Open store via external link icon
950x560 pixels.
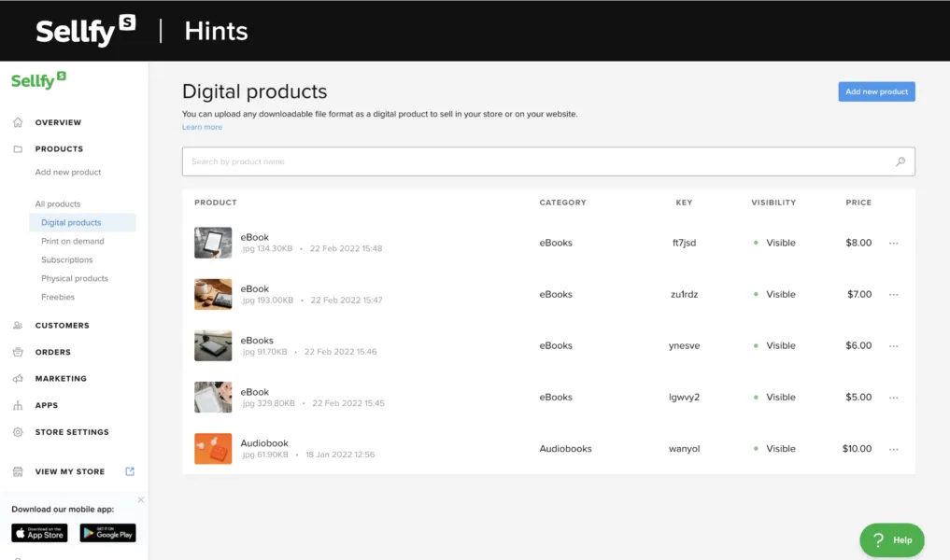point(130,471)
